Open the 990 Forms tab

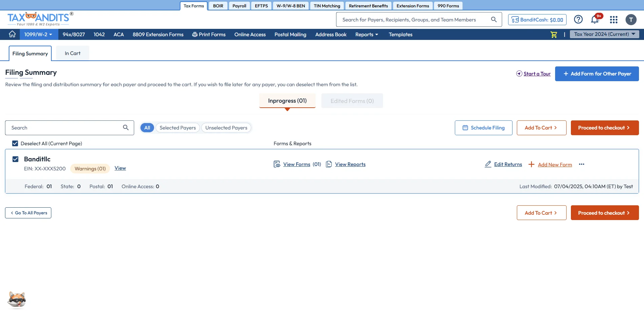tap(448, 6)
